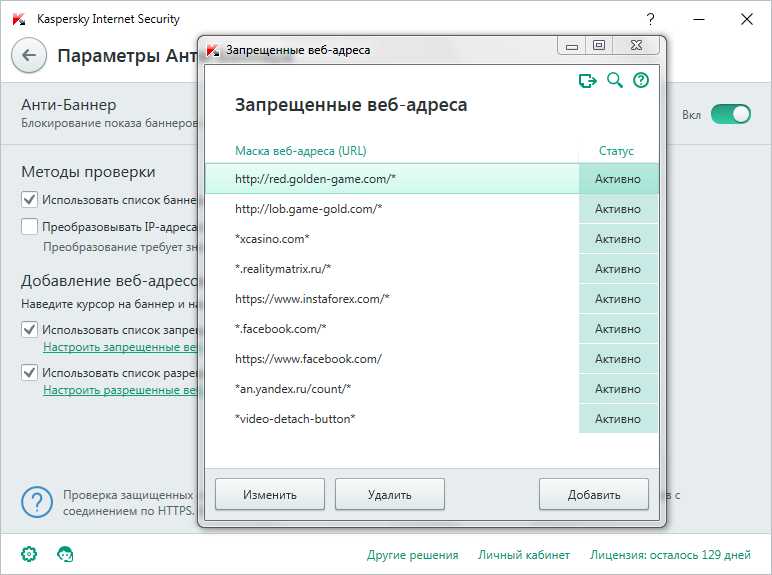Image resolution: width=772 pixels, height=575 pixels.
Task: Uncheck use blocked addresses list checkbox
Action: (x=30, y=329)
